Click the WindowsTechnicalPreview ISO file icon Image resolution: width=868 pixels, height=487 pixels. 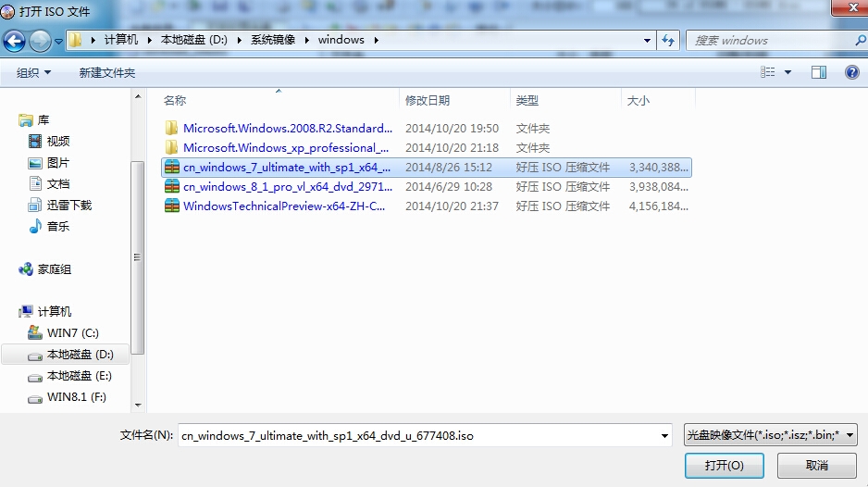[172, 206]
